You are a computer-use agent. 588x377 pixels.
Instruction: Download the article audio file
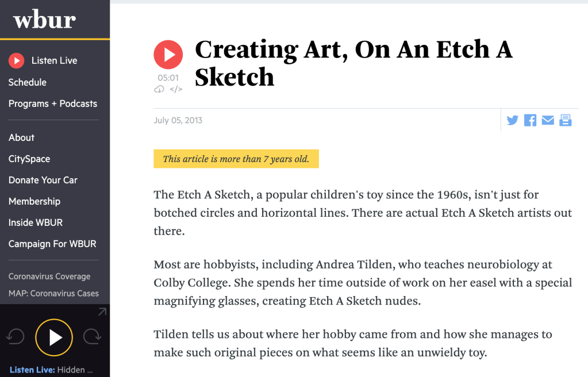(159, 89)
